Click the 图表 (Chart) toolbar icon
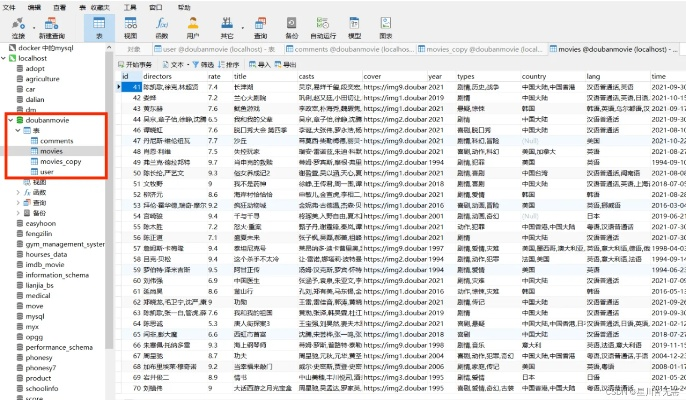The image size is (686, 400). [386, 24]
